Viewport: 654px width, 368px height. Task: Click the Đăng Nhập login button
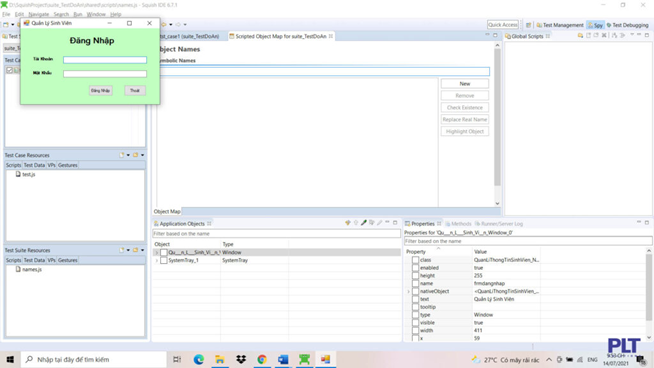pos(101,91)
